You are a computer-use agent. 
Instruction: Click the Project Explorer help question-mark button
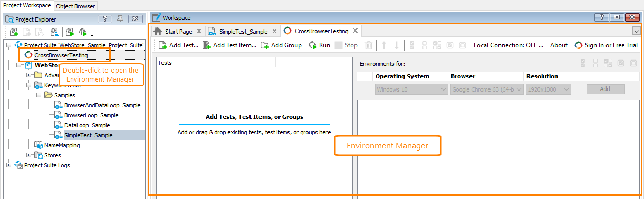[x=104, y=19]
